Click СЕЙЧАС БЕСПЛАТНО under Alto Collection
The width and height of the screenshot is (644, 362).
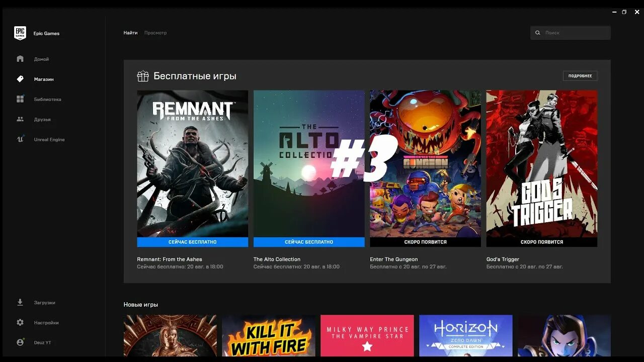pyautogui.click(x=309, y=242)
